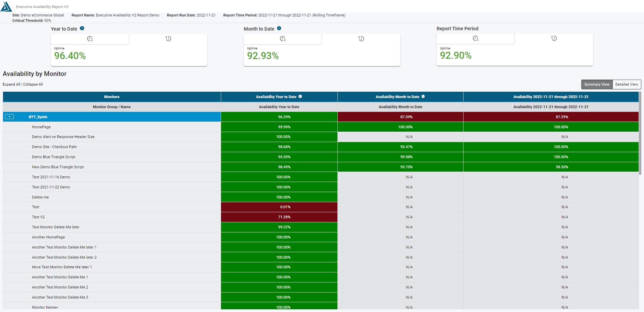Select the history clock tab icon in Year to Date card
Screen dimensions: 644x312
168,39
